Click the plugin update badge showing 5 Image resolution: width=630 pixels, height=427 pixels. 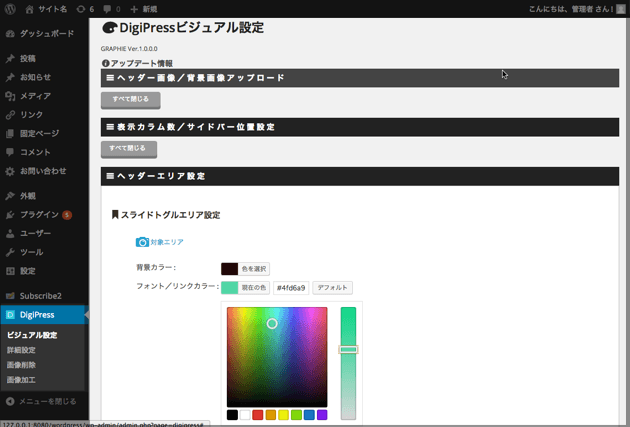coord(67,215)
